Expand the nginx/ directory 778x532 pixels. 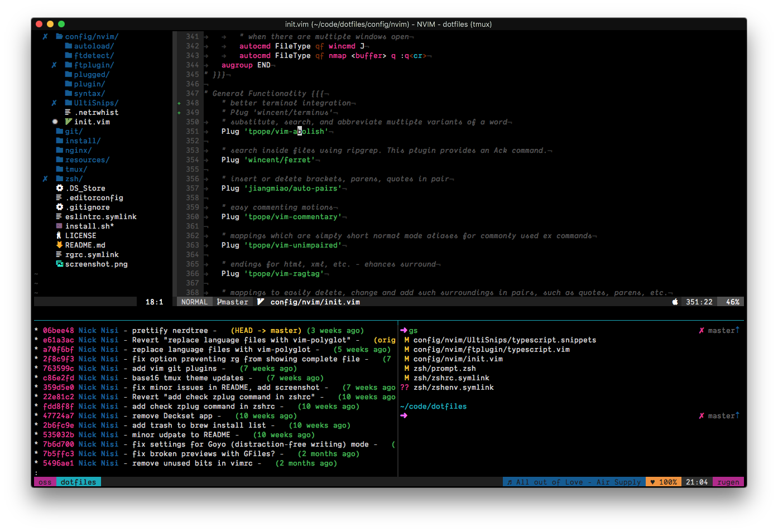coord(78,151)
